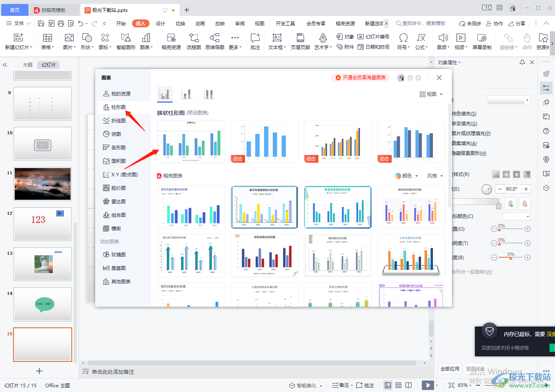Insert Video (视频) from ribbon
This screenshot has height=392, width=555.
[461, 42]
